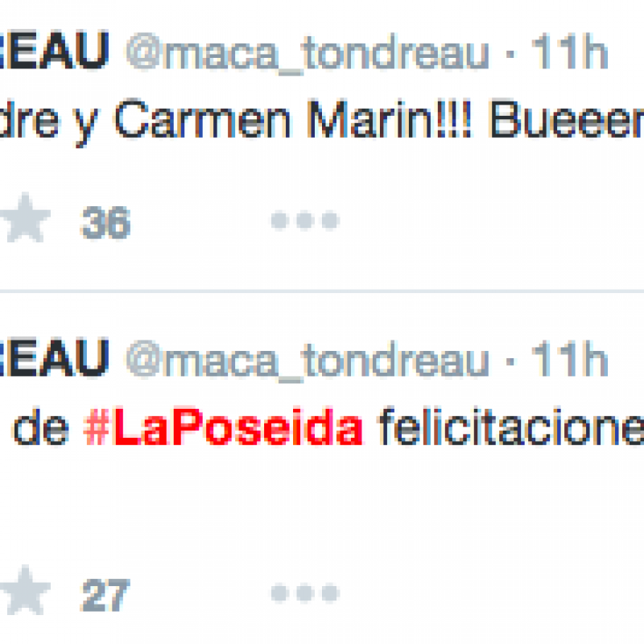Open @maca_tondreau handle above the Carmen Marin tweet
This screenshot has width=644, height=644.
tap(308, 52)
